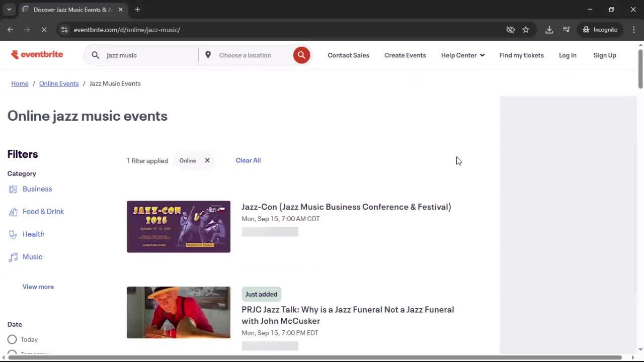
Task: Click the 1 filter applied text
Action: [x=147, y=161]
